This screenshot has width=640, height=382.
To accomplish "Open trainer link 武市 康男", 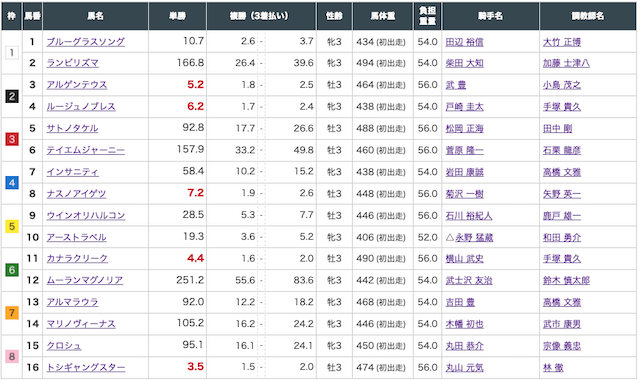I will coord(562,324).
